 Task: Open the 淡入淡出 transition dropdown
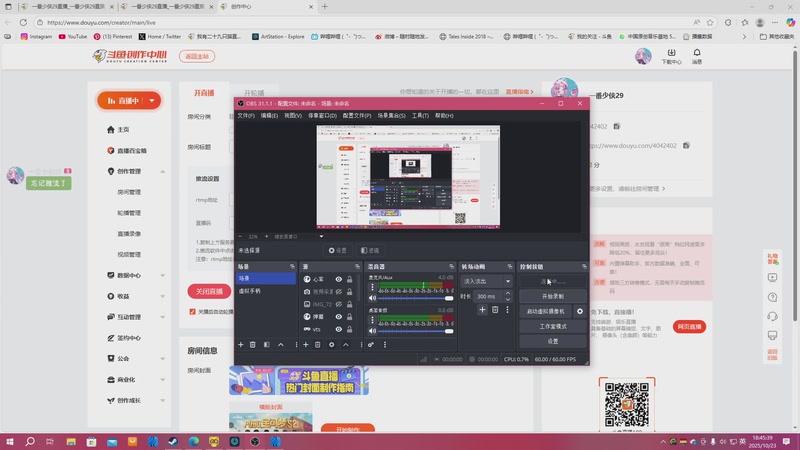click(x=486, y=281)
